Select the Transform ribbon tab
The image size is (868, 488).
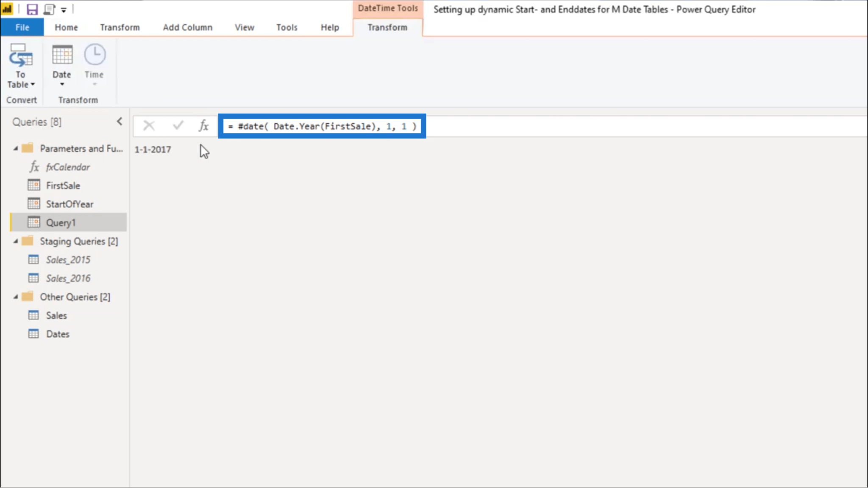[120, 28]
